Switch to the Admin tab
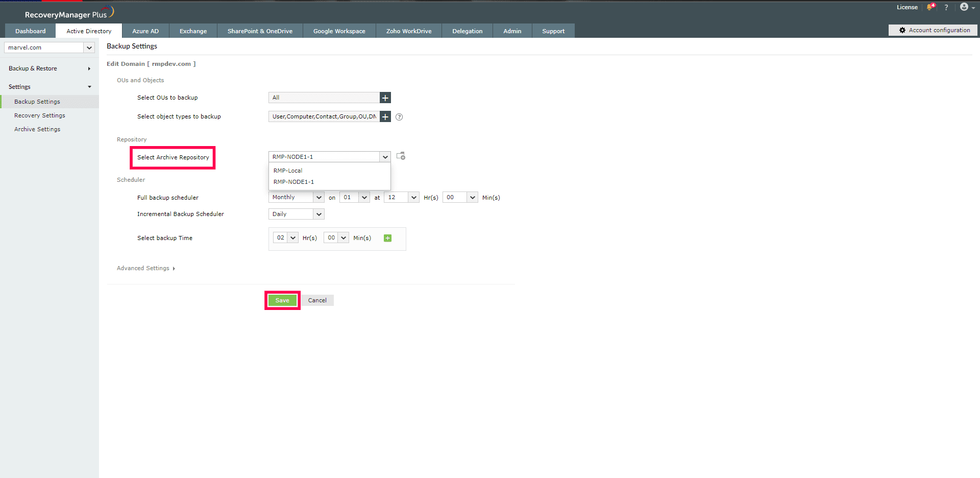The width and height of the screenshot is (980, 478). pos(512,31)
